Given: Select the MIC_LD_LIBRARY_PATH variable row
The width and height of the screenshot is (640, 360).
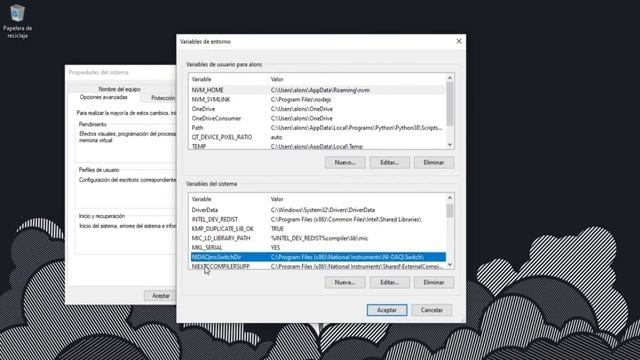Looking at the screenshot, I should 318,238.
